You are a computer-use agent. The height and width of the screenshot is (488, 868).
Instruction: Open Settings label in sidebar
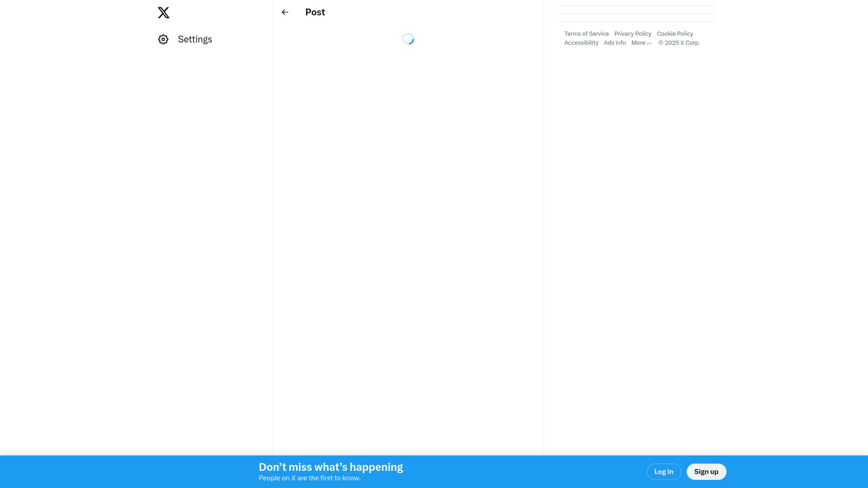click(195, 39)
